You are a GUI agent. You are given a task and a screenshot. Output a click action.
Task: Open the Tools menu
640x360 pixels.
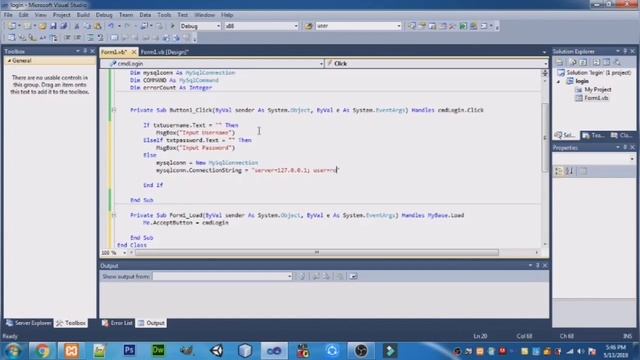[164, 15]
